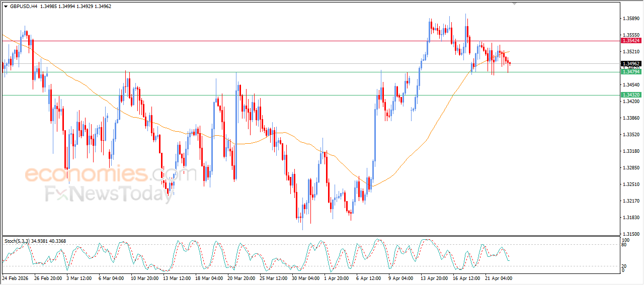
Task: Select the red 1.35424 price label
Action: pos(631,41)
